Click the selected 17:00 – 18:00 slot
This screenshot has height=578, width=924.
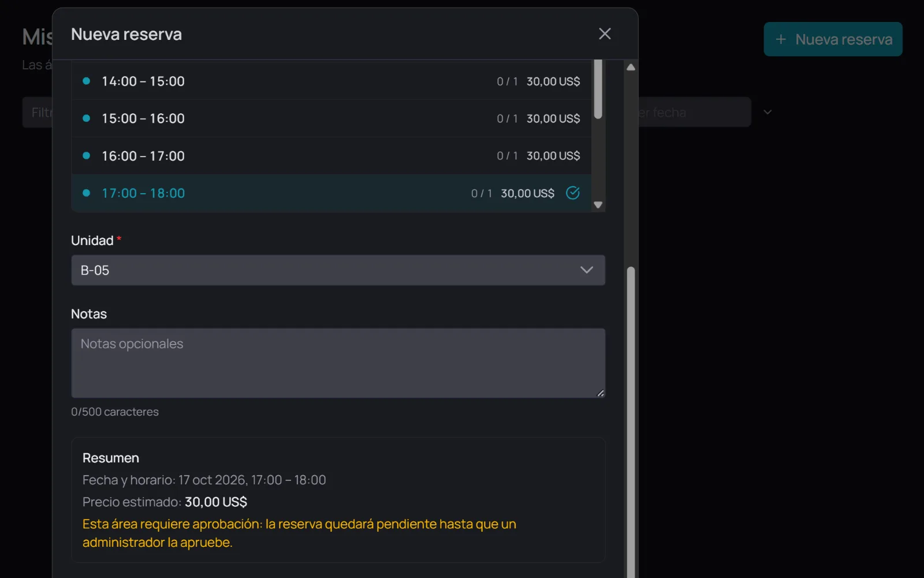[x=331, y=193]
